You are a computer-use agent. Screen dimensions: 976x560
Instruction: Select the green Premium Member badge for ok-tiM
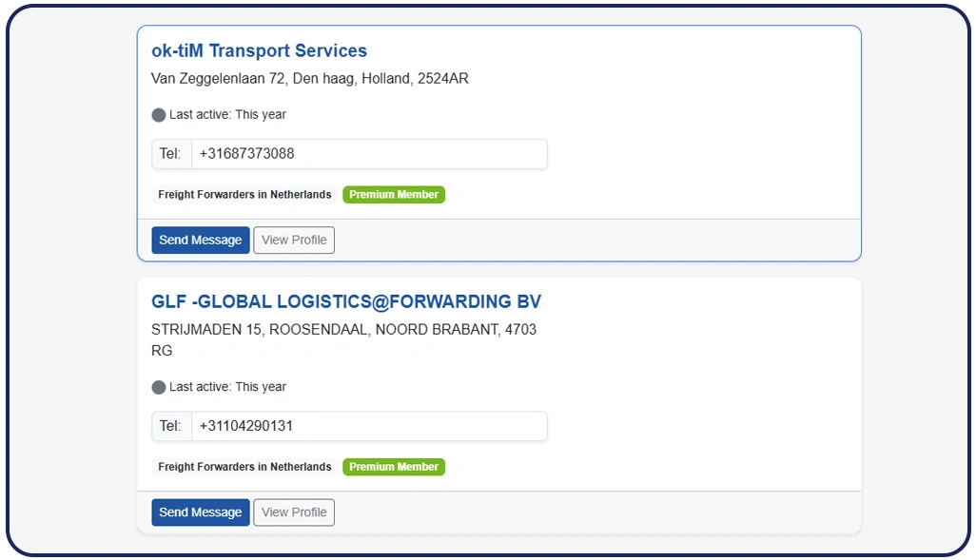393,194
